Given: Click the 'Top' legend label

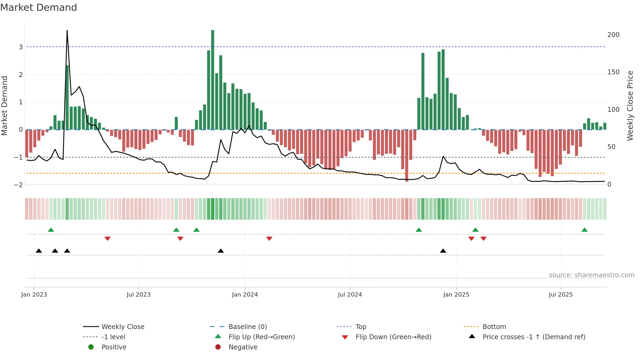Looking at the screenshot, I should coord(361,327).
